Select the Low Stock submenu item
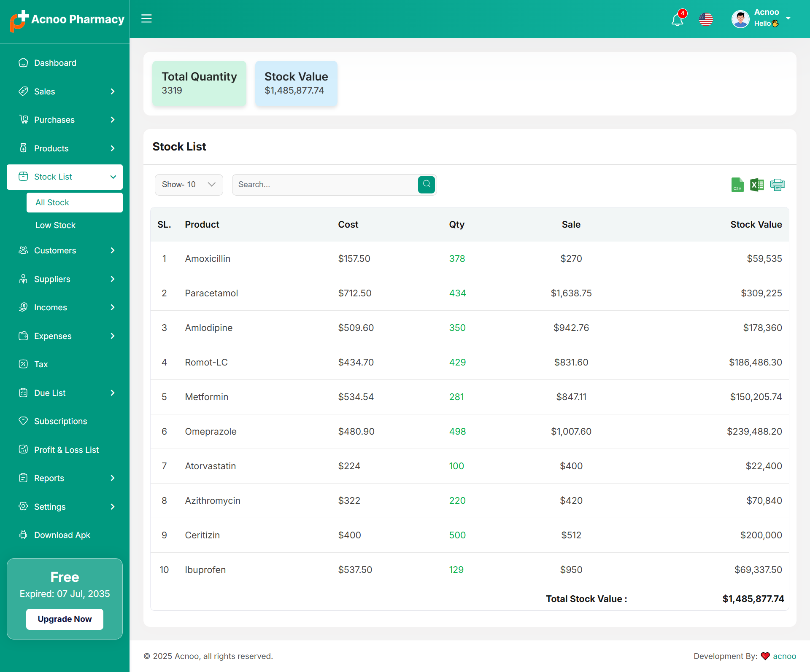 [x=55, y=225]
